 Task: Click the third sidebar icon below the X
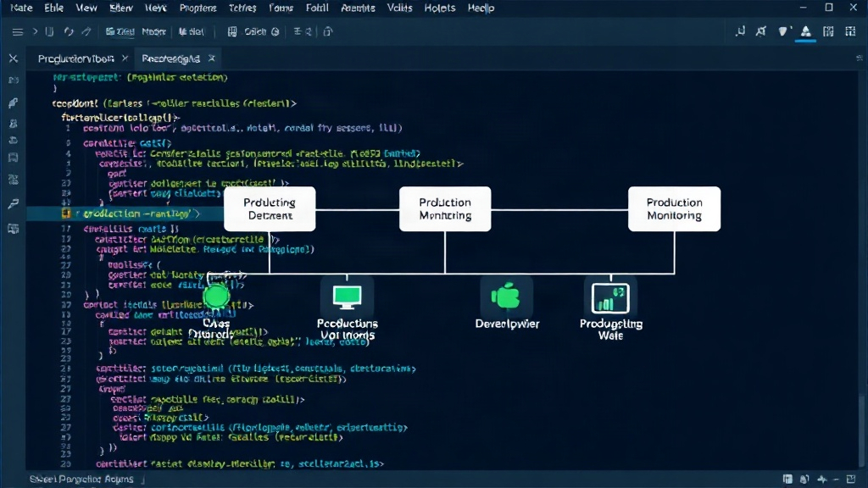14,124
